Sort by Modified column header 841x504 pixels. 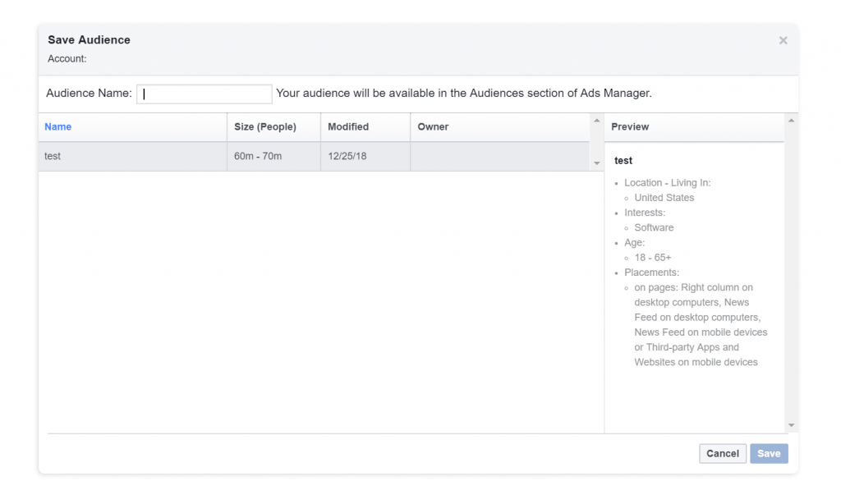pyautogui.click(x=348, y=127)
